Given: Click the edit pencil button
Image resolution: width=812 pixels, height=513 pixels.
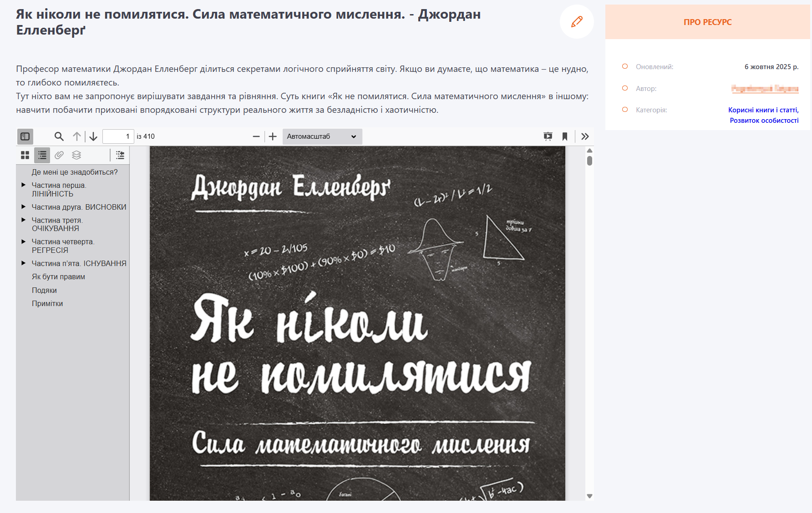Looking at the screenshot, I should (577, 22).
